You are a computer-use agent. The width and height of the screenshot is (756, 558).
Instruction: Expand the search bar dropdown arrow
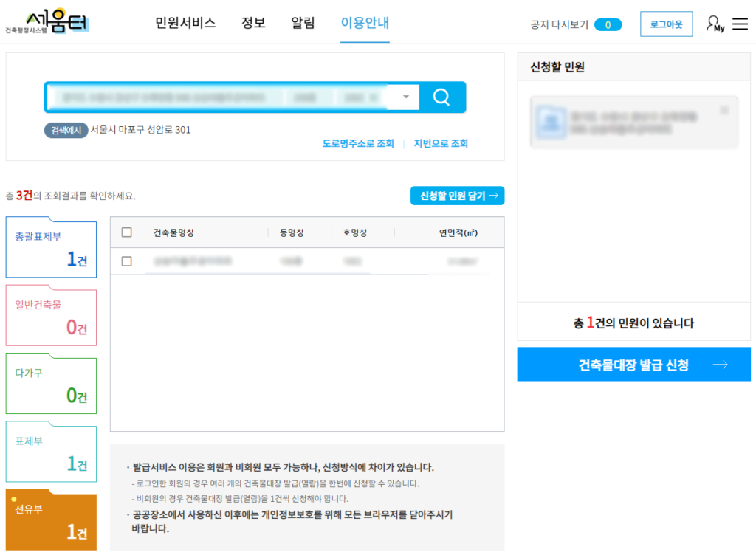pos(406,97)
